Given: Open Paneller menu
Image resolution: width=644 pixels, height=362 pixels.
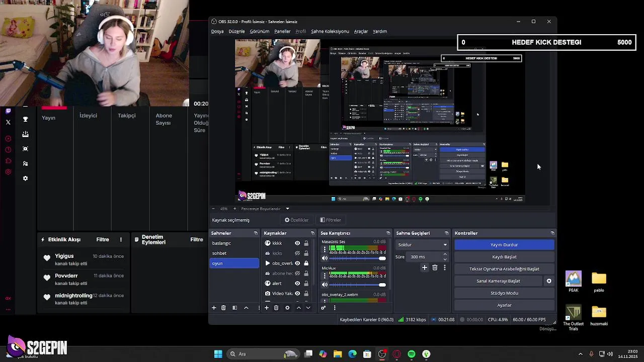Looking at the screenshot, I should click(x=282, y=31).
